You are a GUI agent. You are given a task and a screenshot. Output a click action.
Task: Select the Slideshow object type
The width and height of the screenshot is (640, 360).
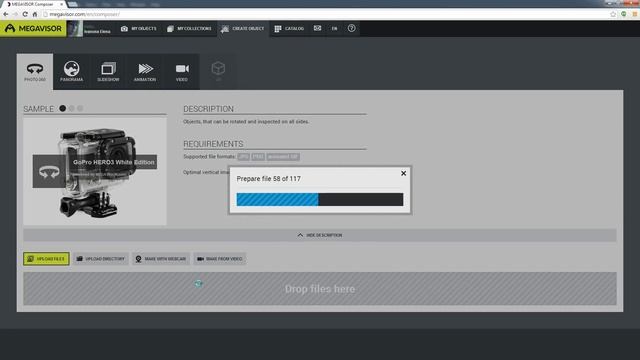[x=108, y=72]
